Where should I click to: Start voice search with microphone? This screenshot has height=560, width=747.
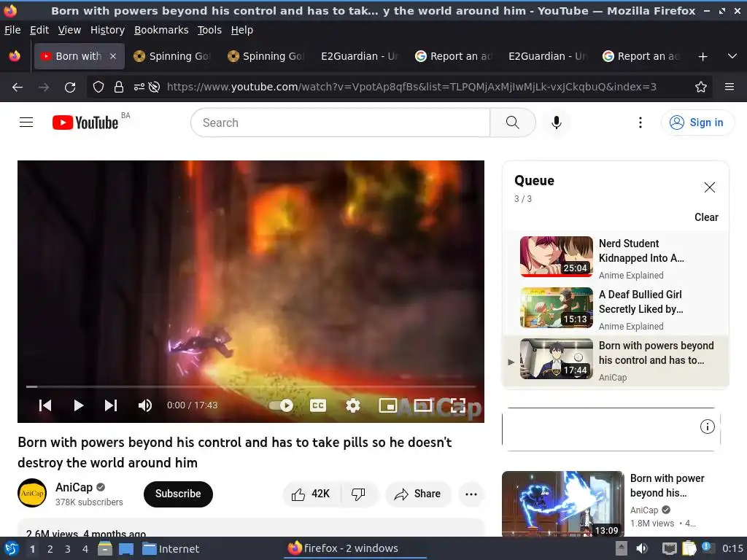coord(556,122)
